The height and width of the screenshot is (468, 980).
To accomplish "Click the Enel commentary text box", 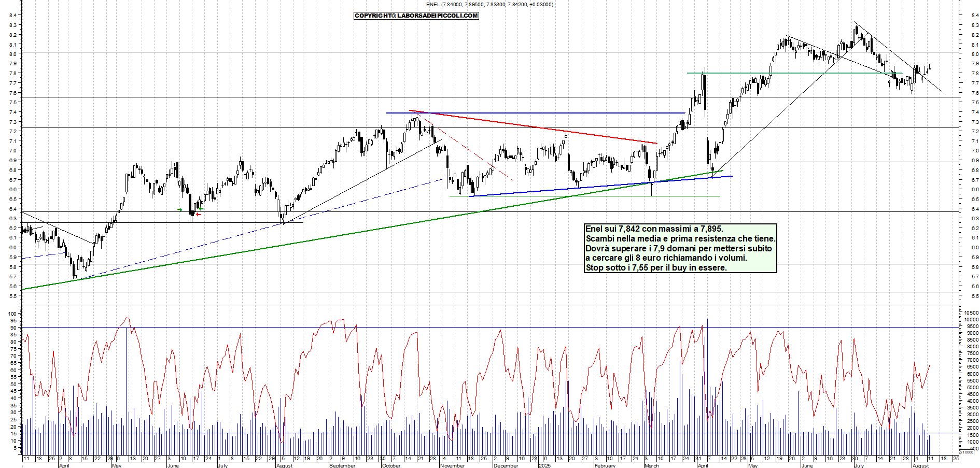I will tap(680, 248).
